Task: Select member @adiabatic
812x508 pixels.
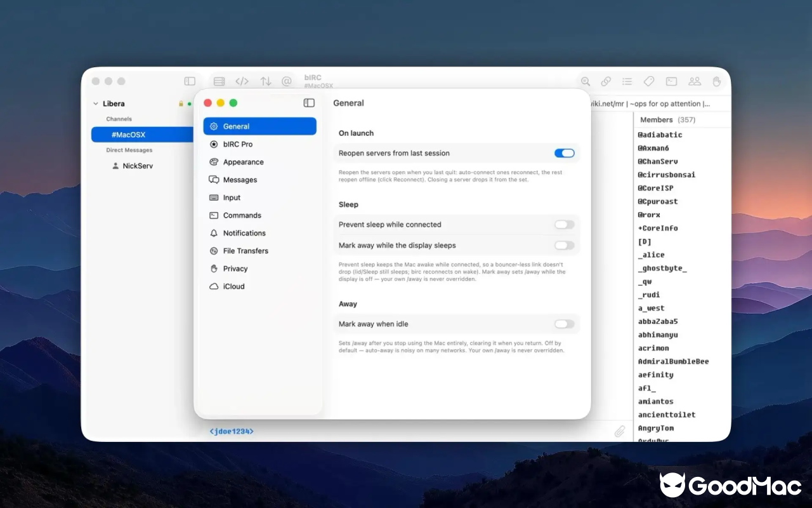Action: [660, 135]
